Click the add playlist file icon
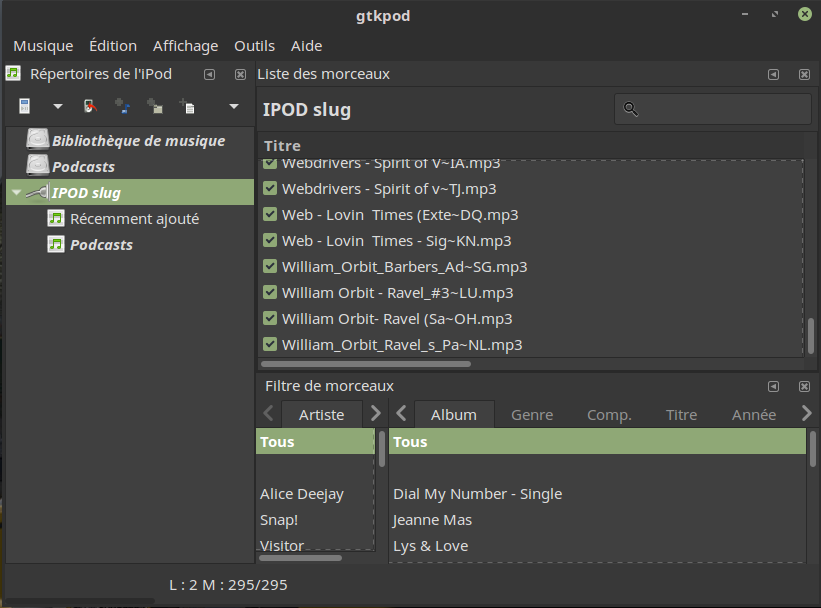Screen dimensions: 821x608 187,106
